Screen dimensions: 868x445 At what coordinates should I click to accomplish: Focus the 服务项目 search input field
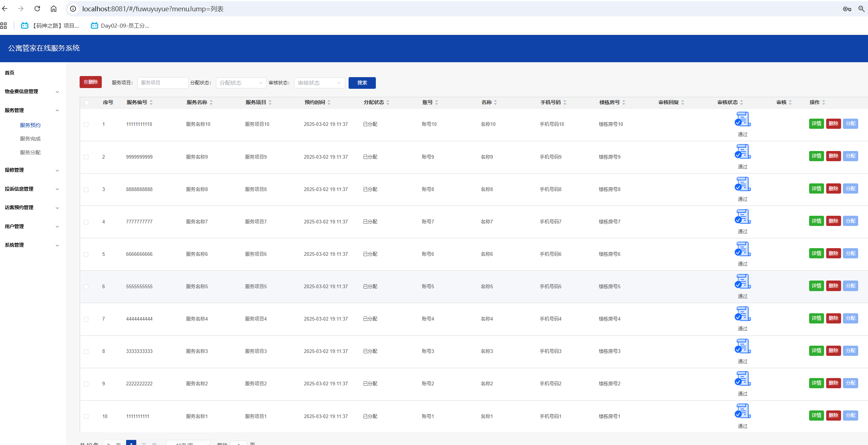click(162, 83)
